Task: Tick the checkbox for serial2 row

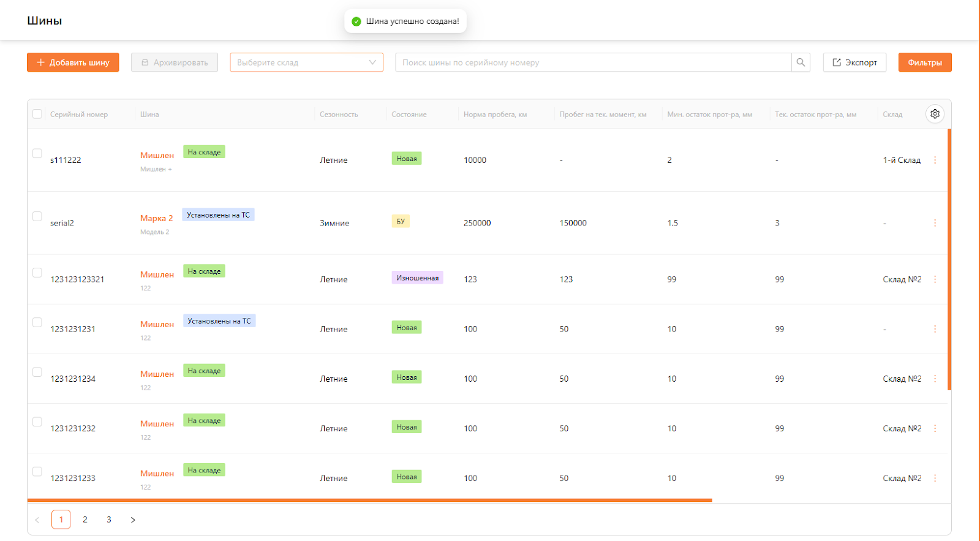Action: coord(37,216)
